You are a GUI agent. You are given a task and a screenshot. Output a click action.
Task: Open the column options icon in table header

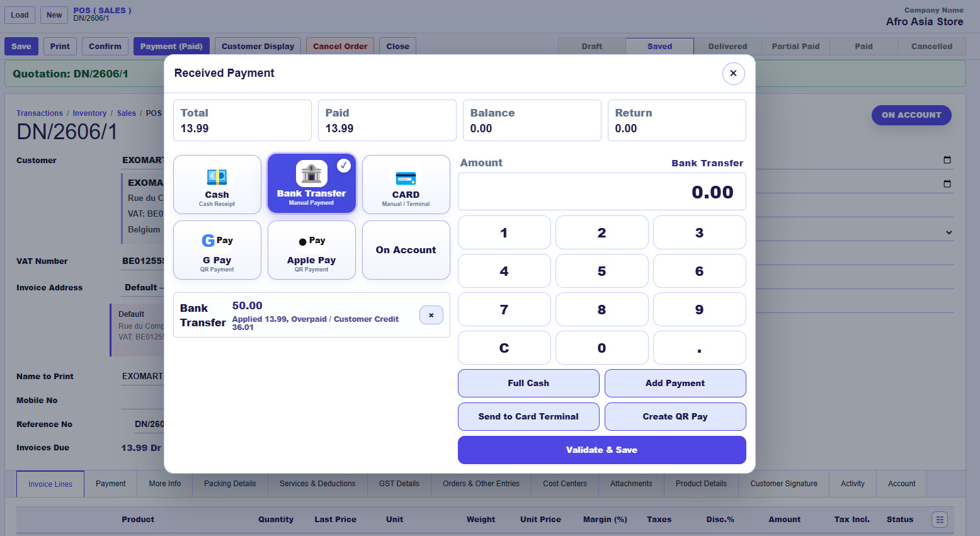coord(940,520)
